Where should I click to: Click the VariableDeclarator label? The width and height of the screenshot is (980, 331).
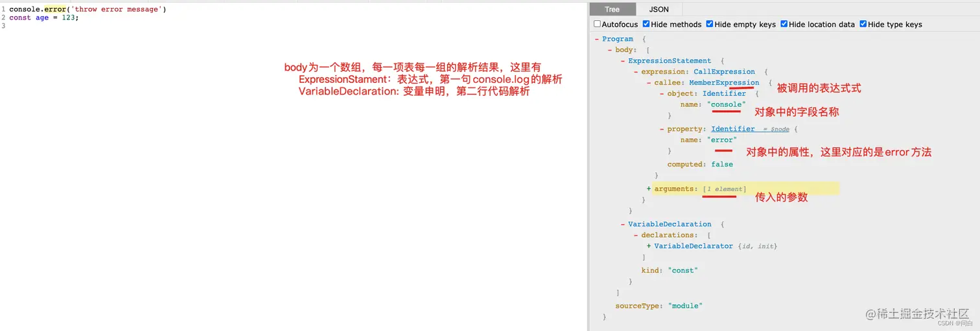[x=694, y=246]
